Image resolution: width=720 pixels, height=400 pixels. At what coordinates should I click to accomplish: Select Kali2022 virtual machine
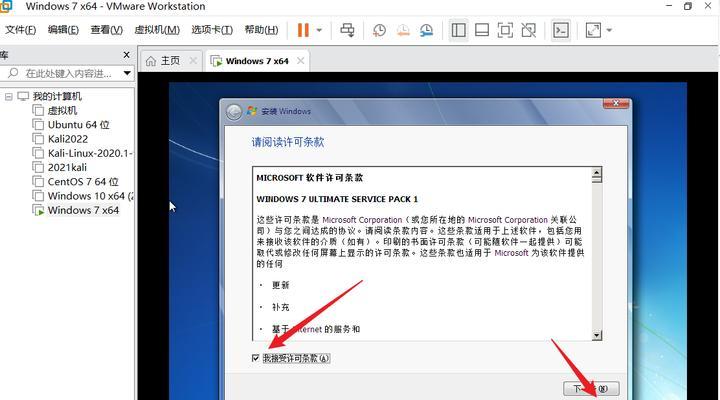(68, 139)
